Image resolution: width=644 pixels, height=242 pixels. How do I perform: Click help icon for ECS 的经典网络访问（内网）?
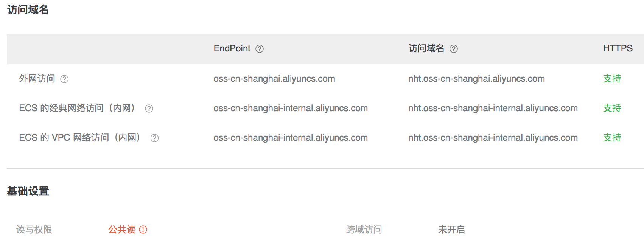tap(149, 109)
